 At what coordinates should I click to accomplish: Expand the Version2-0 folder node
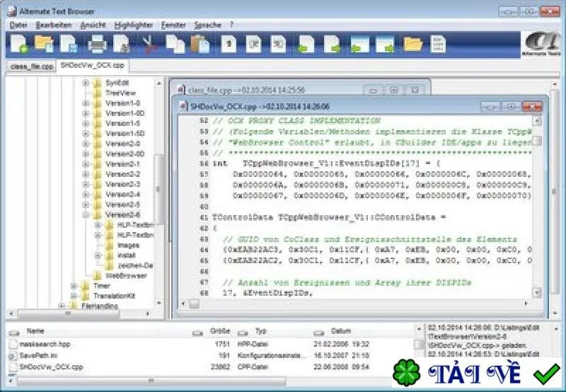pyautogui.click(x=86, y=144)
